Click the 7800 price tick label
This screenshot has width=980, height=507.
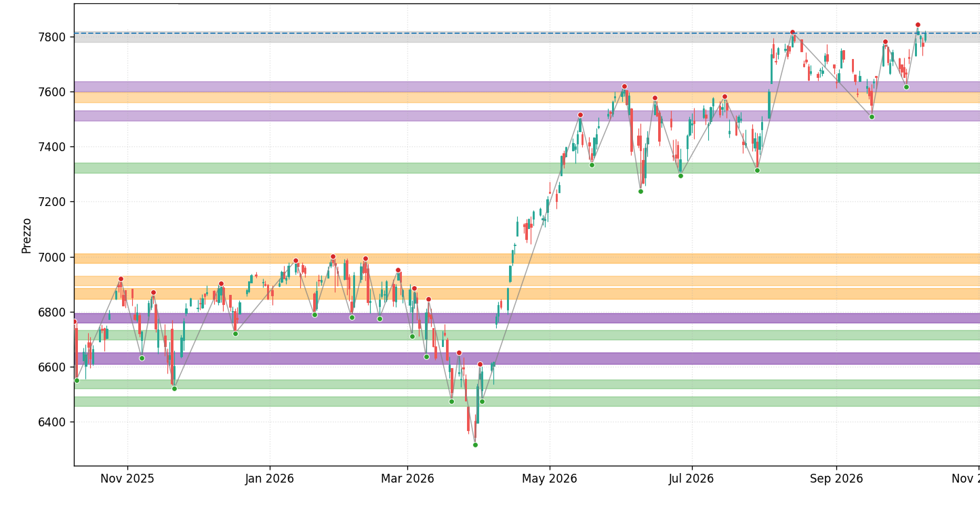pyautogui.click(x=52, y=37)
